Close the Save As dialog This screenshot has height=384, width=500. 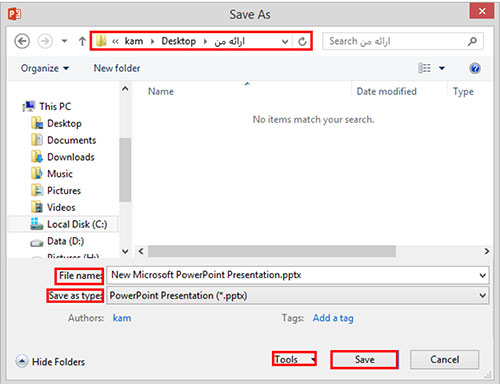click(x=482, y=11)
